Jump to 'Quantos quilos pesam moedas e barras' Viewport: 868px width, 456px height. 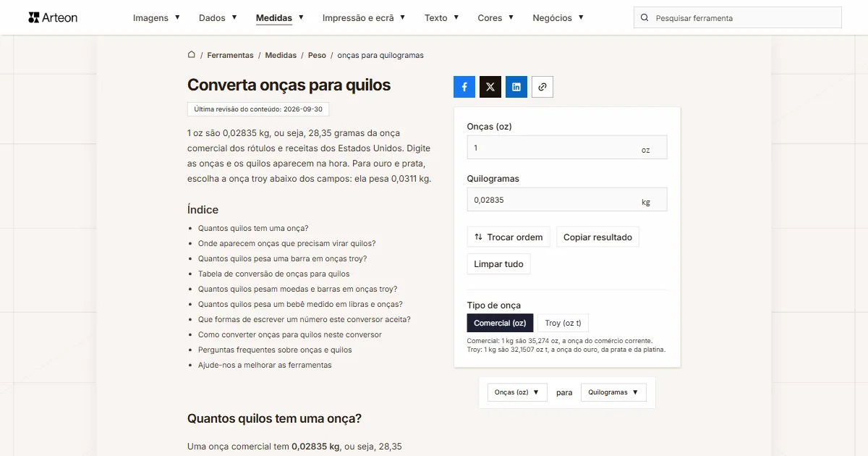coord(297,289)
